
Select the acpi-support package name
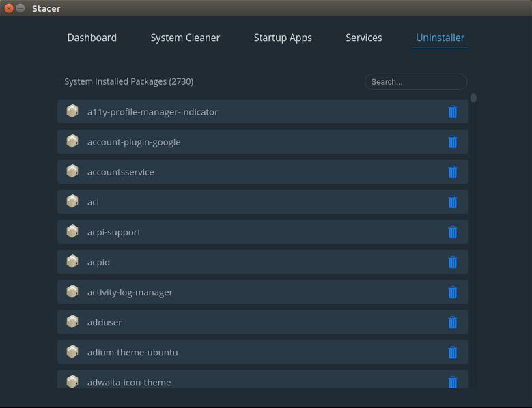point(113,233)
